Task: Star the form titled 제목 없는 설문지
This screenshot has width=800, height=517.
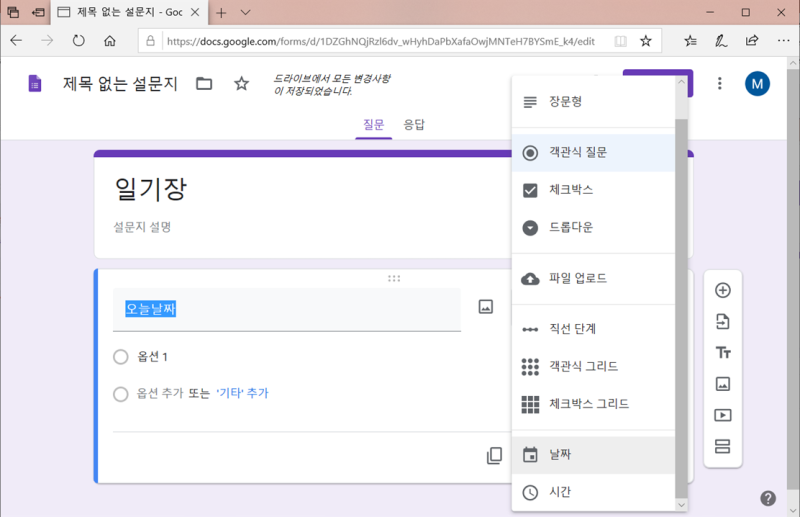Action: point(241,83)
